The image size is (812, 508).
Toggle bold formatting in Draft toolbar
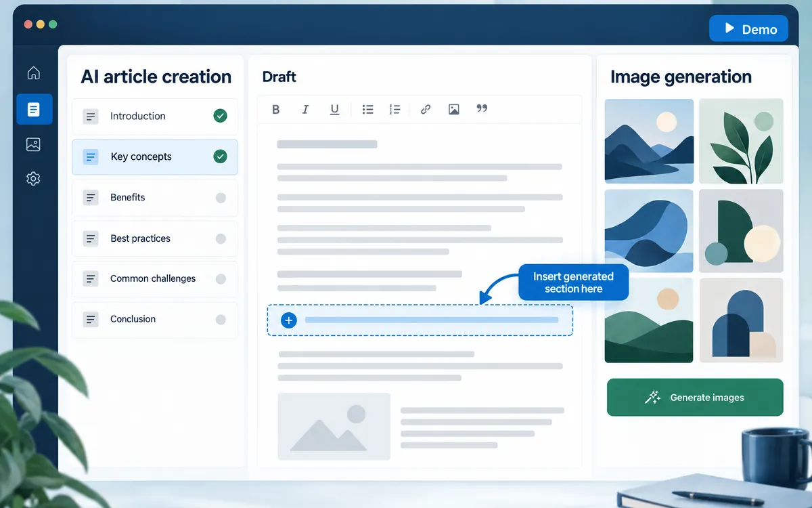click(275, 109)
